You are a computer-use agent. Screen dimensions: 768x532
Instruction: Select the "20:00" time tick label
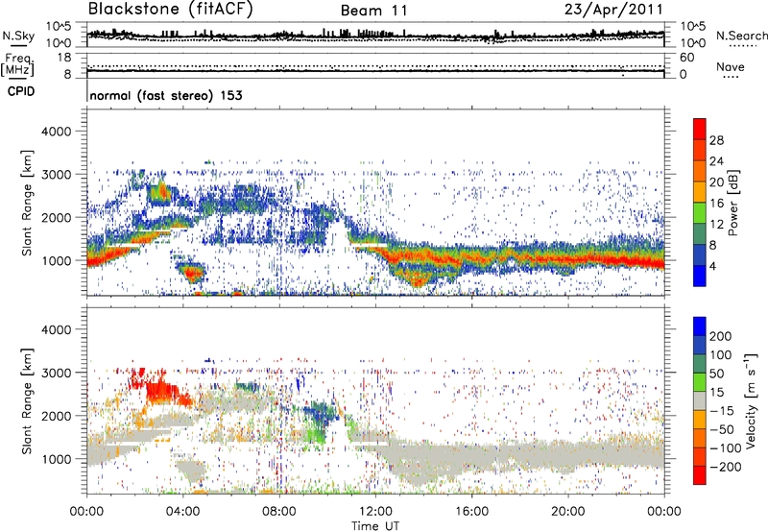tap(568, 512)
